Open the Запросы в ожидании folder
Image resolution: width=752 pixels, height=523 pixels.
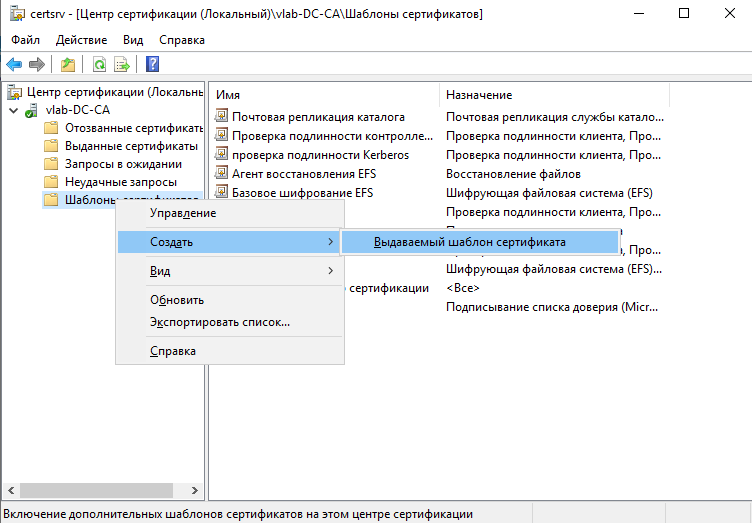113,164
